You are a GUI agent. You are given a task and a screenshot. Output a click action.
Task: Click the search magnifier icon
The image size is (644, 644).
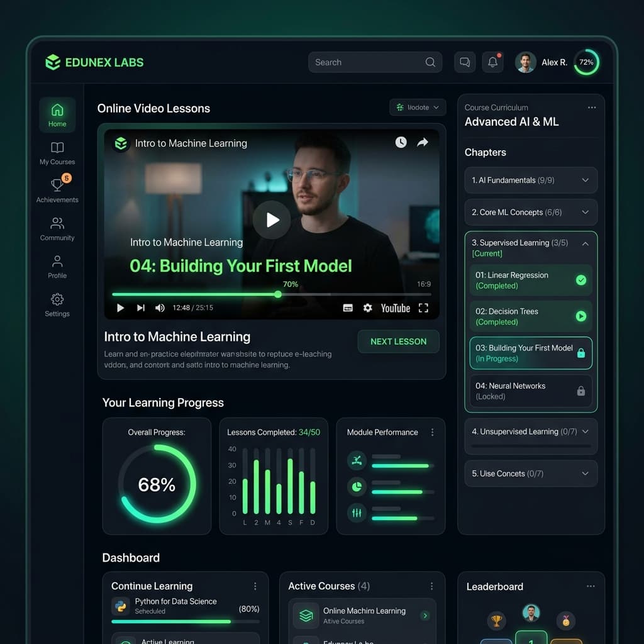click(x=430, y=62)
